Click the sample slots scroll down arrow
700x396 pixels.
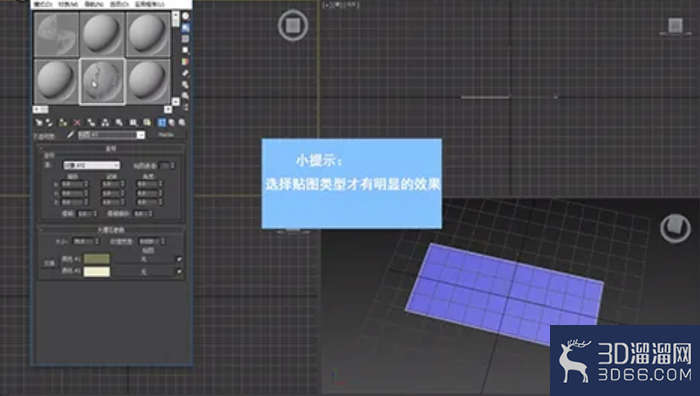pyautogui.click(x=175, y=102)
